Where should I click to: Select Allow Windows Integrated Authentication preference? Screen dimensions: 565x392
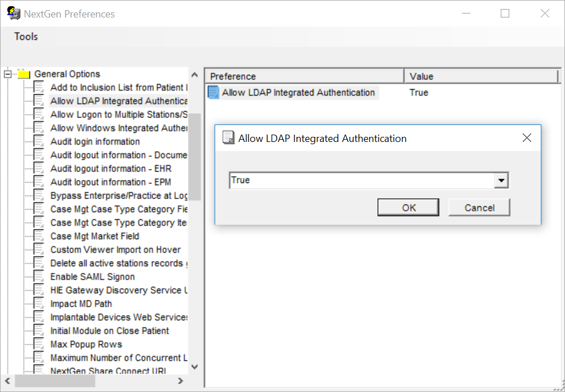pyautogui.click(x=119, y=128)
